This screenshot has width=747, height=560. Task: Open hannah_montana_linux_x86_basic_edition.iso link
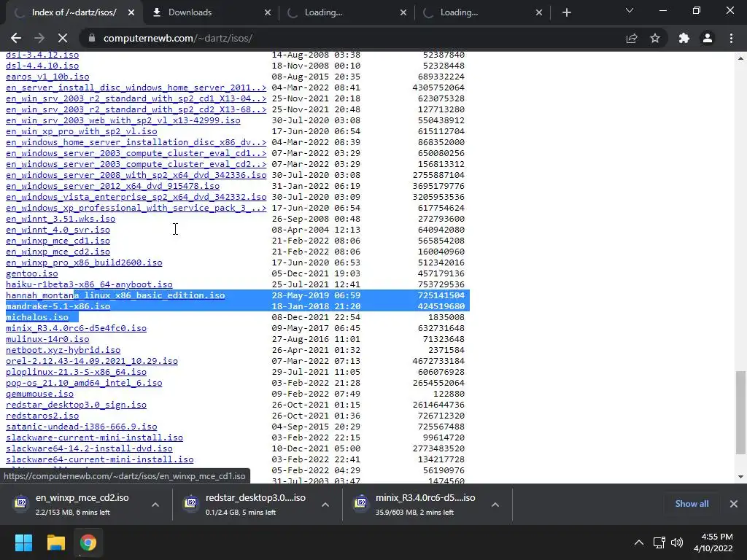[x=115, y=295]
